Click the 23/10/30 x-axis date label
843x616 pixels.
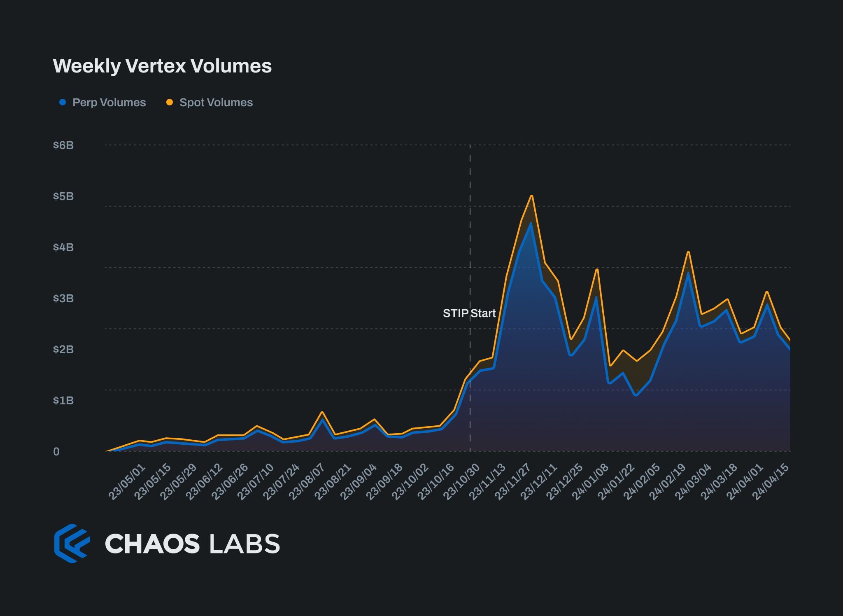tap(461, 482)
